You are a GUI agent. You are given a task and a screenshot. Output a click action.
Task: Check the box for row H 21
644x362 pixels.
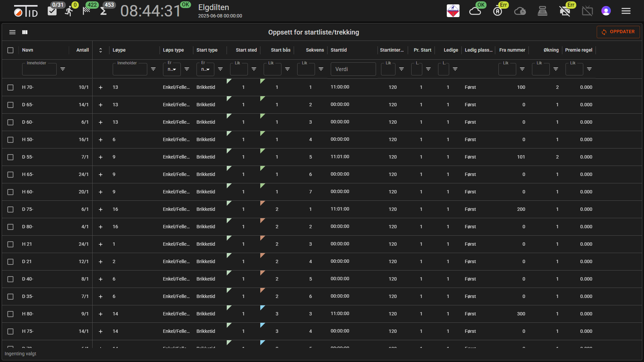point(10,244)
